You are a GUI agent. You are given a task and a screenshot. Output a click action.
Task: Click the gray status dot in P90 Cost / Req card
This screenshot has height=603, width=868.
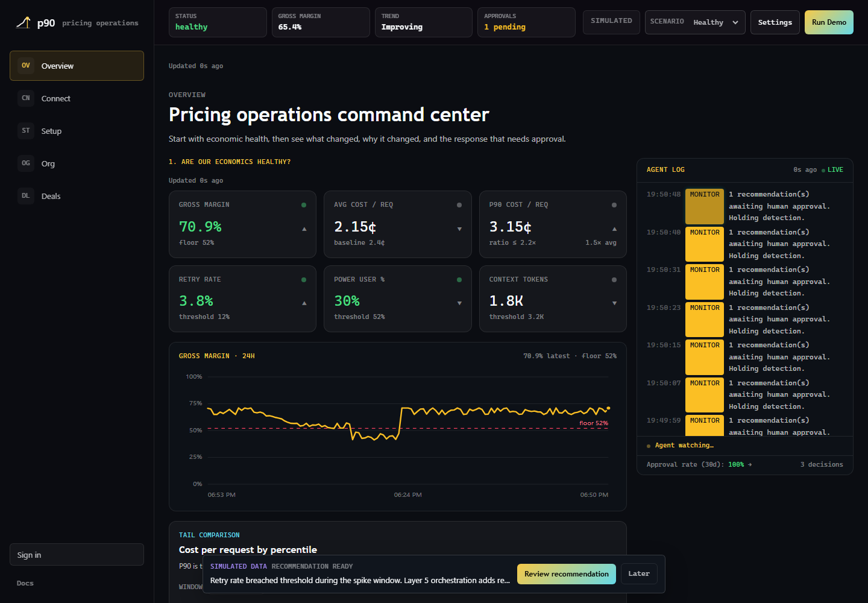coord(614,205)
